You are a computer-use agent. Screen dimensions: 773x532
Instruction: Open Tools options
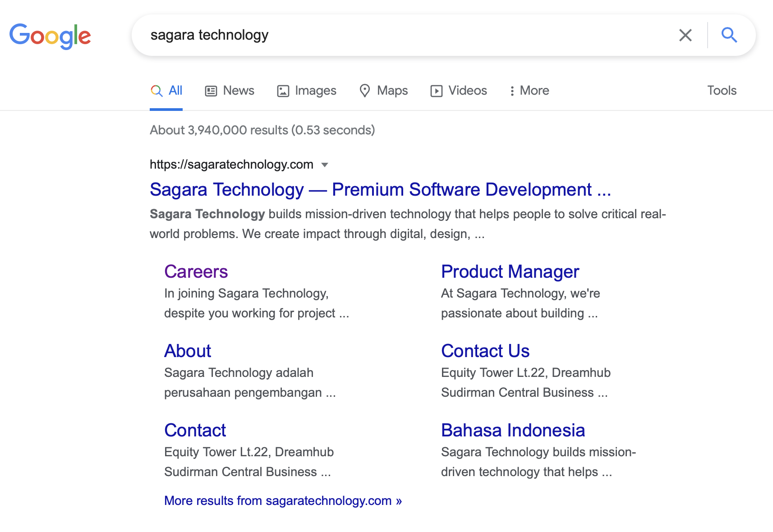pyautogui.click(x=722, y=91)
